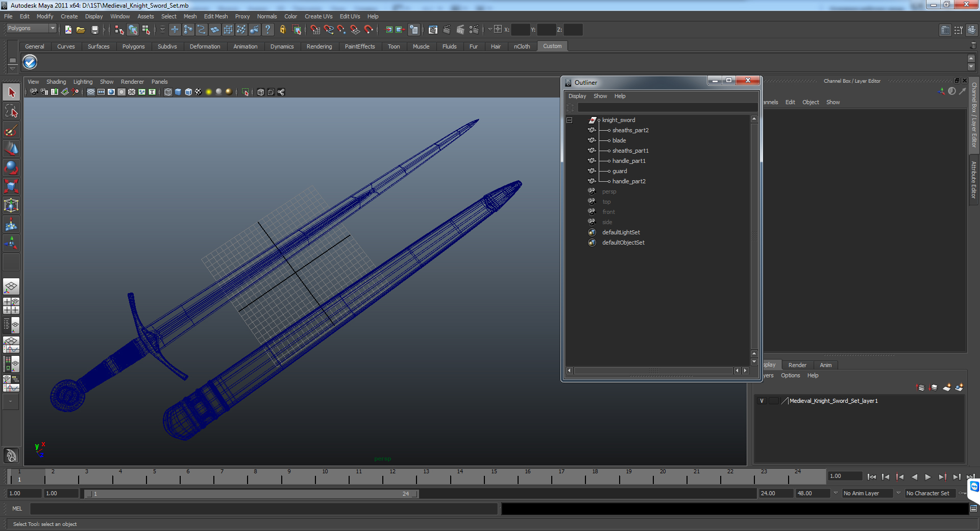Toggle Snap to View Planes magnet icon
This screenshot has width=980, height=531.
(x=355, y=30)
